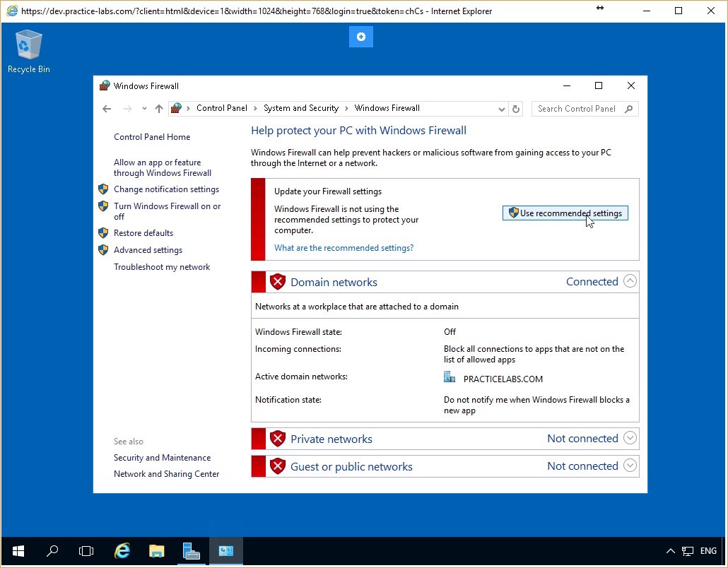Open the recent locations dropdown arrow

point(144,109)
